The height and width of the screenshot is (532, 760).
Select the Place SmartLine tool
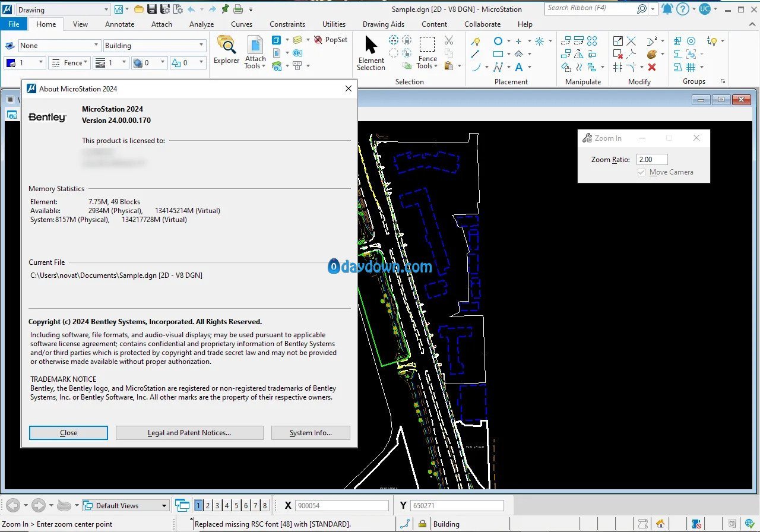click(x=476, y=41)
